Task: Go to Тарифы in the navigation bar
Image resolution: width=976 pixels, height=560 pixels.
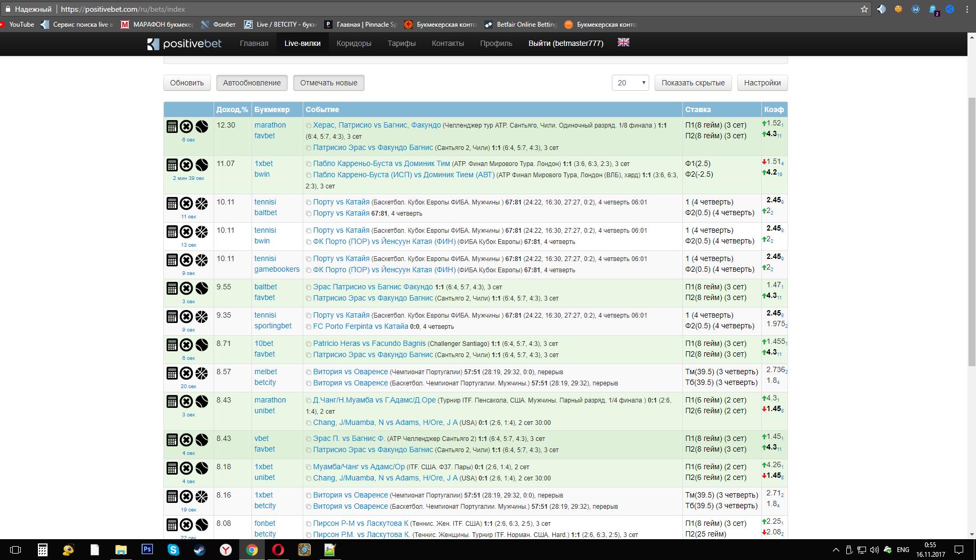Action: click(x=402, y=43)
